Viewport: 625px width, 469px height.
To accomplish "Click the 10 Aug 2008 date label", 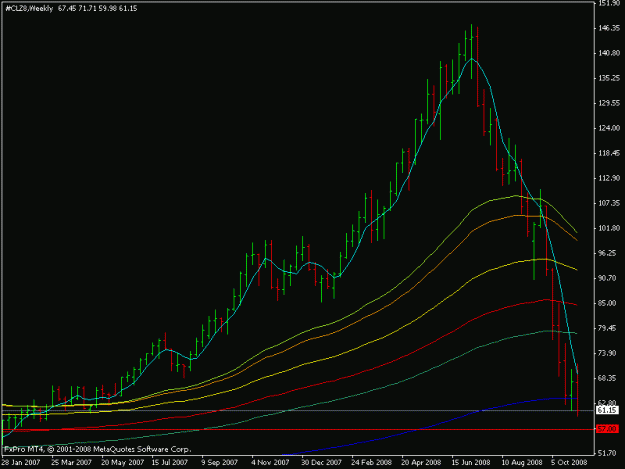I will point(522,463).
